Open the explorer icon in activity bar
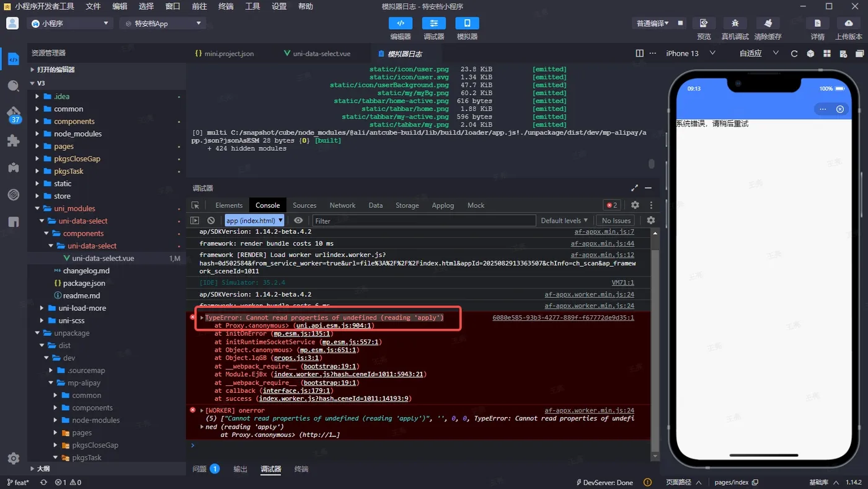The width and height of the screenshot is (868, 489). click(x=13, y=60)
